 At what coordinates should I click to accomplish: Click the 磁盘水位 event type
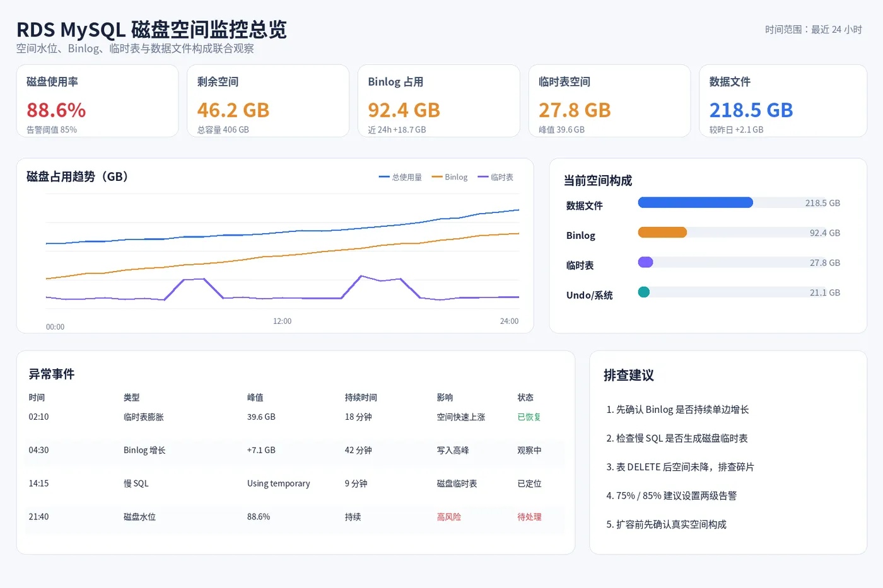[x=139, y=517]
